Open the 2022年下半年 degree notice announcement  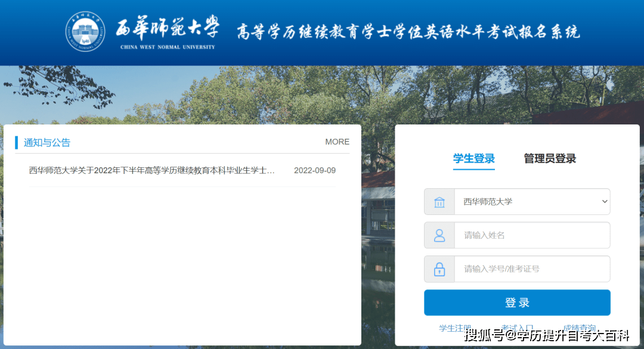(151, 170)
